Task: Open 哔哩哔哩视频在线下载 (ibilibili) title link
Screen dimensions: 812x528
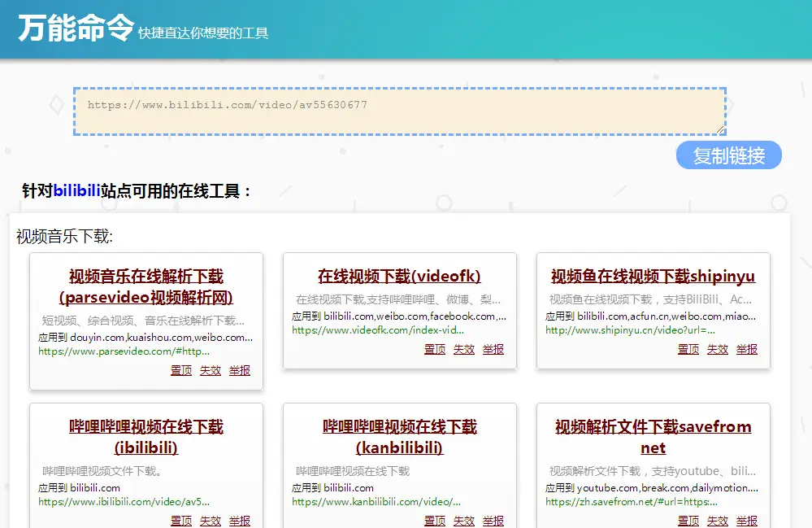Action: pyautogui.click(x=146, y=437)
